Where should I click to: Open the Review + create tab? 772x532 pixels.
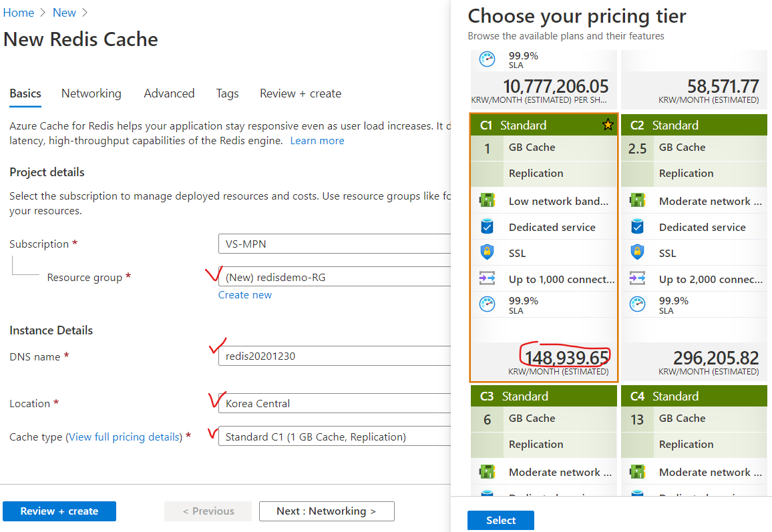coord(301,93)
